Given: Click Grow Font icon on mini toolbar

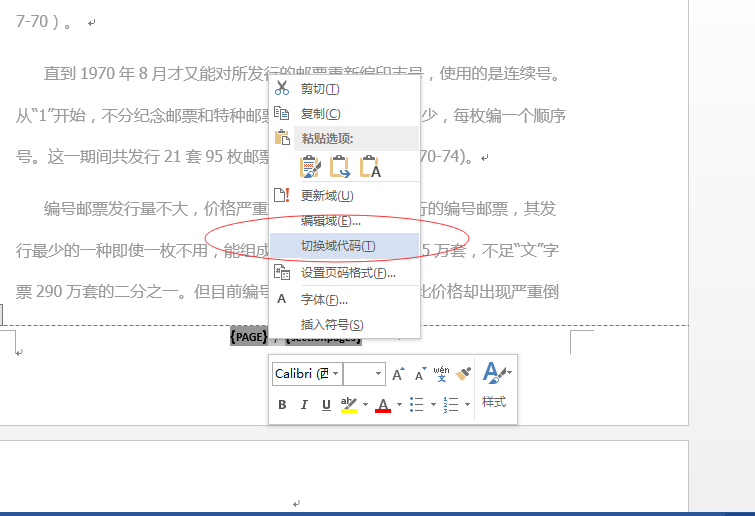Looking at the screenshot, I should click(398, 374).
